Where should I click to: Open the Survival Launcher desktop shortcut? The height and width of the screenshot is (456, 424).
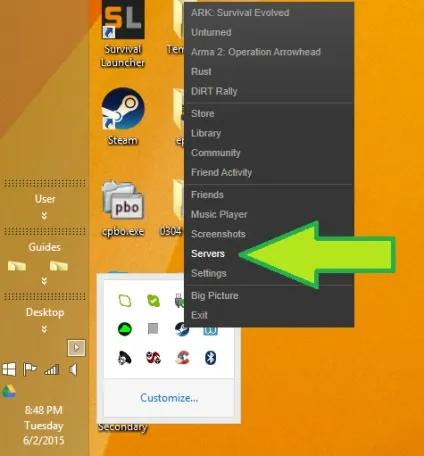pyautogui.click(x=123, y=33)
